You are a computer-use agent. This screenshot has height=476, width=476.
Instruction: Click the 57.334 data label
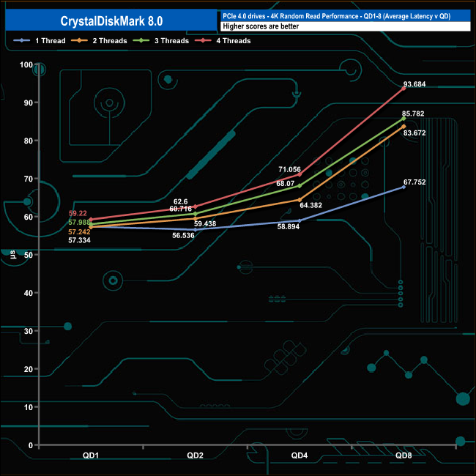(79, 240)
